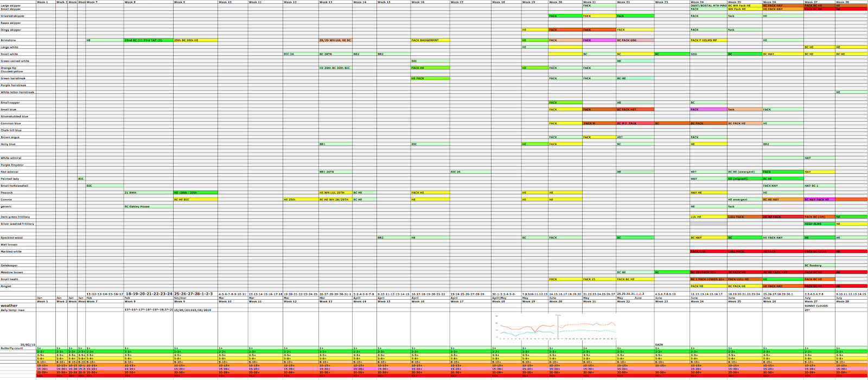Click the 'HE WH LUL 29TH' Peacock cell
868x380 pixels.
point(335,193)
